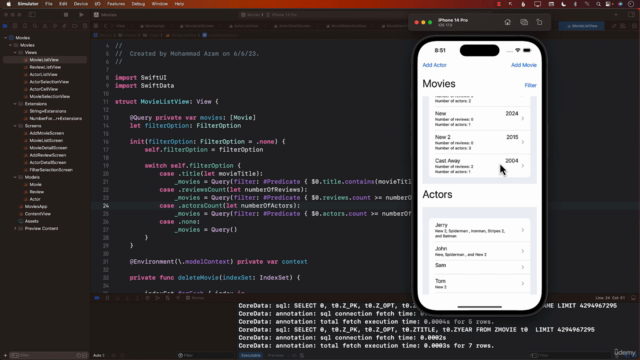Switch to the ActorListView editor tab
Viewport: 640px width, 360px height.
(244, 26)
